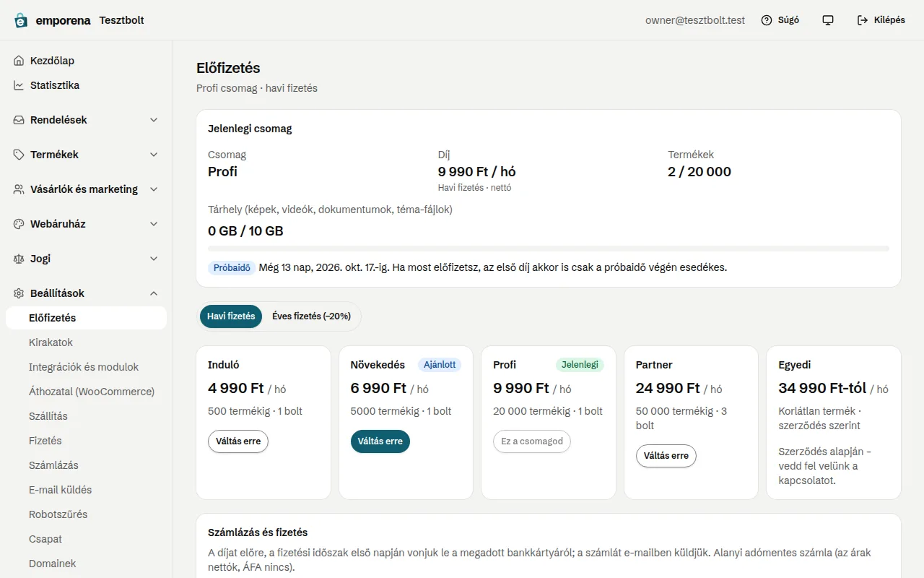Image resolution: width=924 pixels, height=578 pixels.
Task: Click the Vásárlók és marketing people icon
Action: pyautogui.click(x=19, y=189)
